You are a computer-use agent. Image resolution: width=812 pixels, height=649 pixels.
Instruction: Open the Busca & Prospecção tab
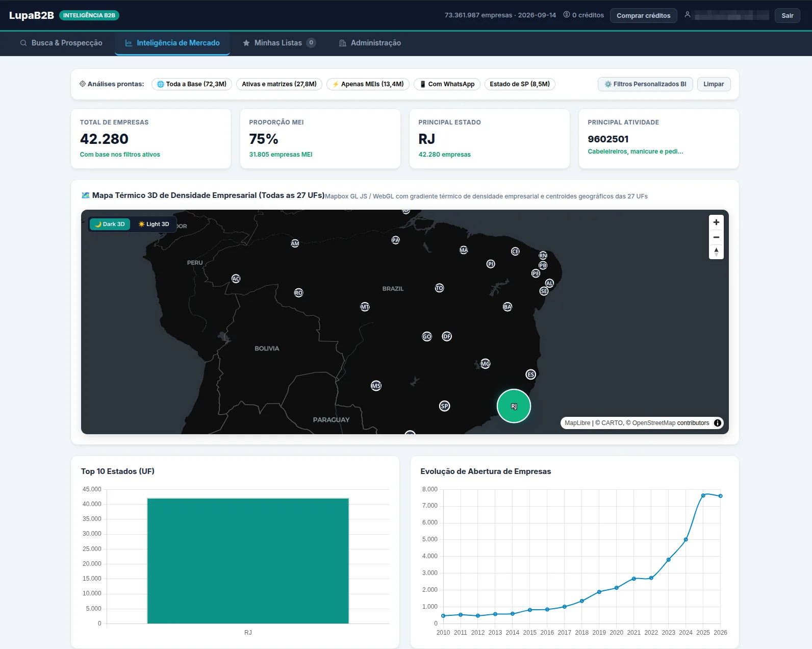61,43
